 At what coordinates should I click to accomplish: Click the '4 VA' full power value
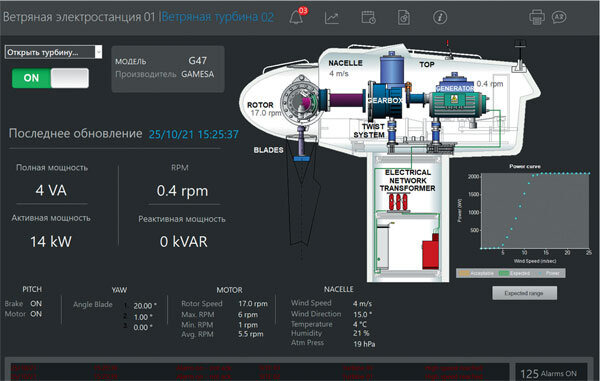coord(51,190)
